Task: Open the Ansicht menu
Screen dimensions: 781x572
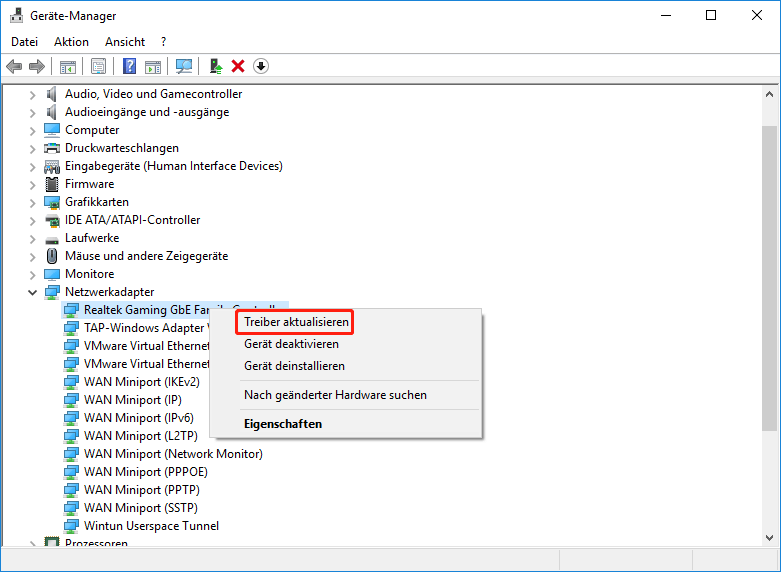Action: click(x=125, y=42)
